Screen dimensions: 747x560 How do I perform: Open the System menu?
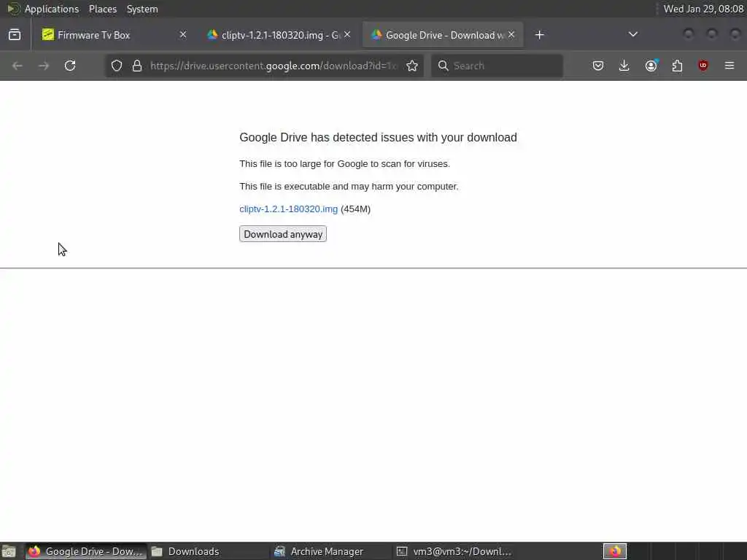(142, 9)
